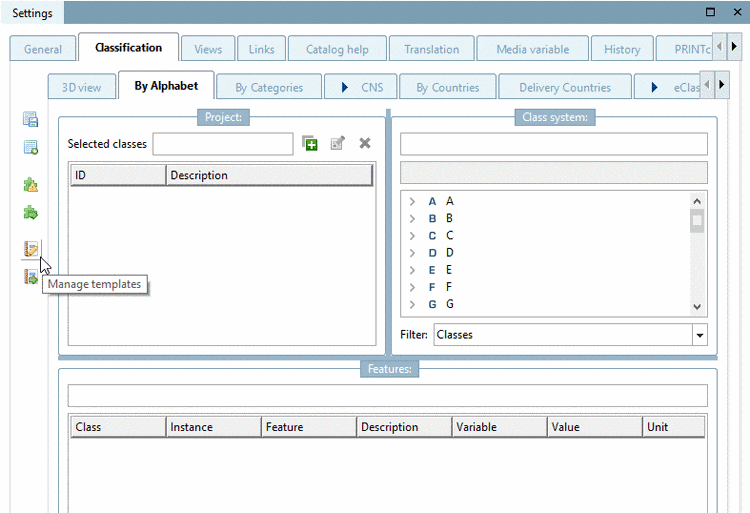
Task: Click the class tree scrollbar thumb
Action: [697, 220]
